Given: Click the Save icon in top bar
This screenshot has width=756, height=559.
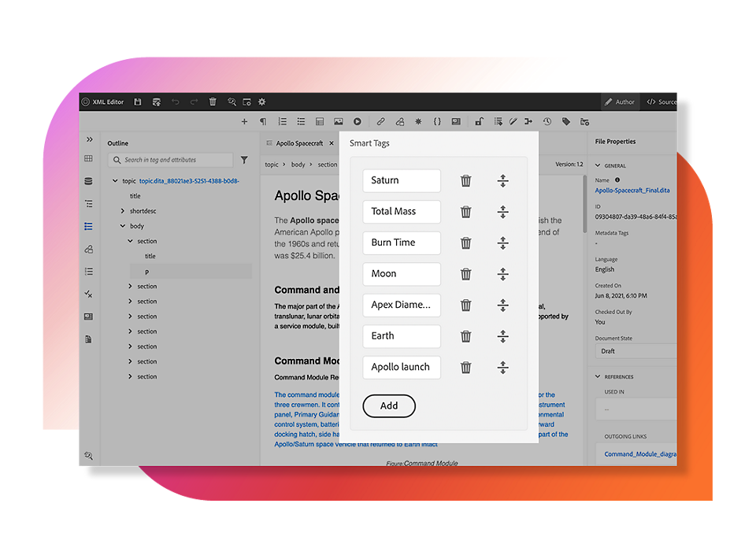Looking at the screenshot, I should 137,102.
